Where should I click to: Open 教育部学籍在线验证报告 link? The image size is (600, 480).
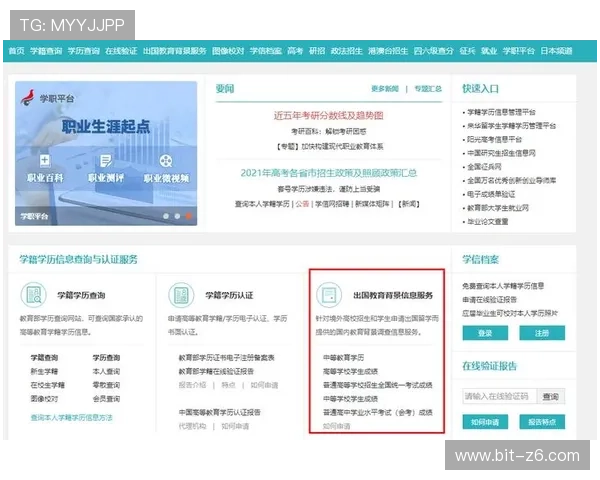[216, 371]
